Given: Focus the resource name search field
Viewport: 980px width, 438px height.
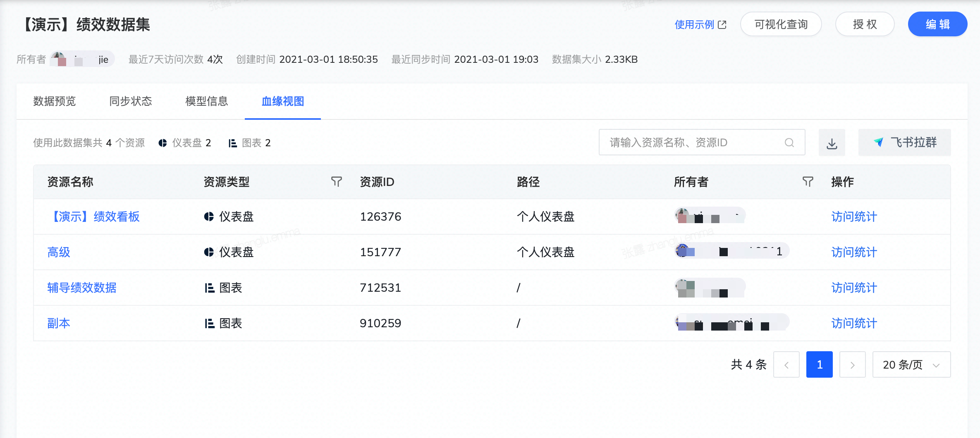Looking at the screenshot, I should coord(695,143).
